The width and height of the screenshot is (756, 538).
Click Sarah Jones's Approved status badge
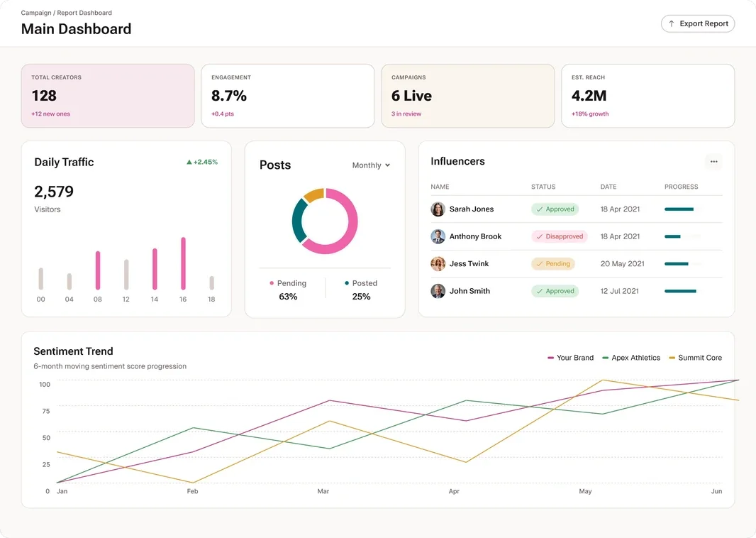(555, 209)
